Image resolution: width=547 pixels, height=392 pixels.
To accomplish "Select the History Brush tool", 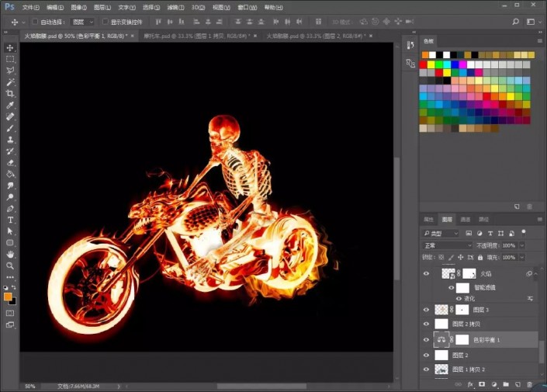I will tap(10, 151).
